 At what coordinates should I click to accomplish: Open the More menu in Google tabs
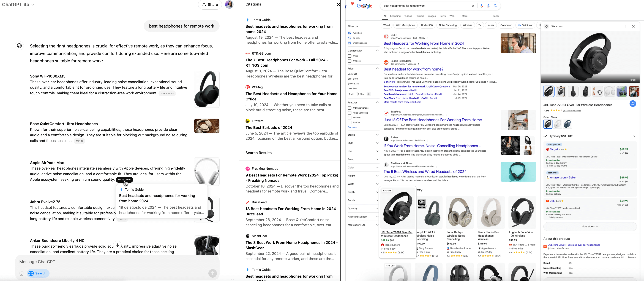coord(463,16)
